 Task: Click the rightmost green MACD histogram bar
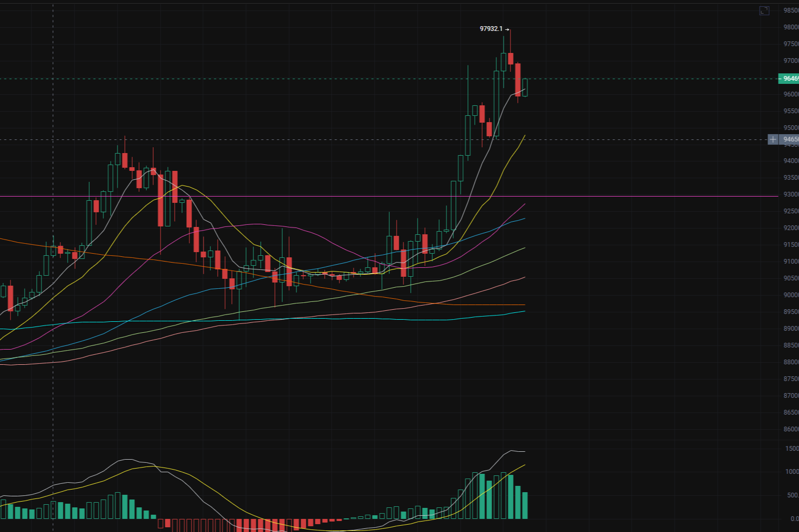click(x=525, y=505)
